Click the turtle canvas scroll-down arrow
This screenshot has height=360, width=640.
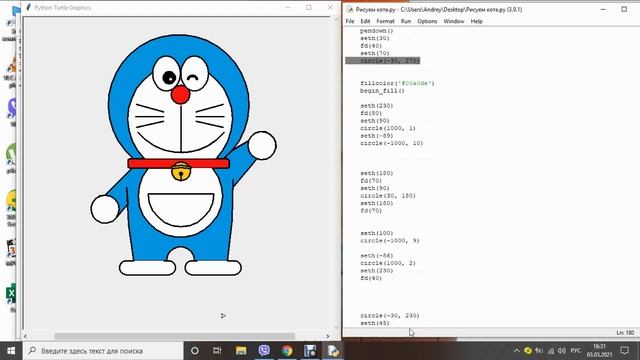tap(336, 327)
